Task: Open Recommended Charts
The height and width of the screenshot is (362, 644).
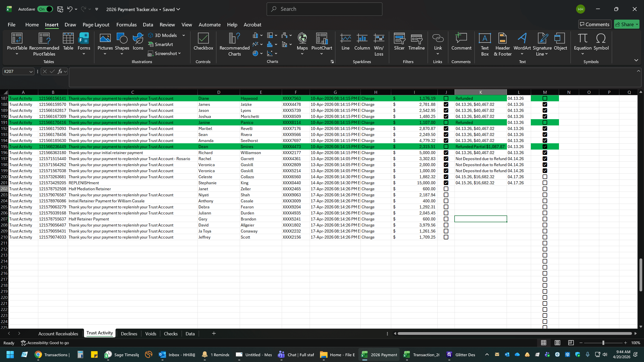Action: coord(234,44)
